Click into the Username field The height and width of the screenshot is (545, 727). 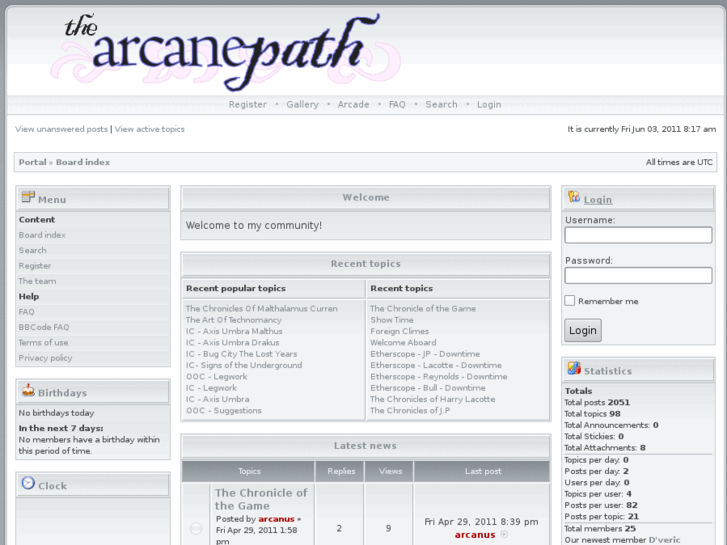(638, 235)
